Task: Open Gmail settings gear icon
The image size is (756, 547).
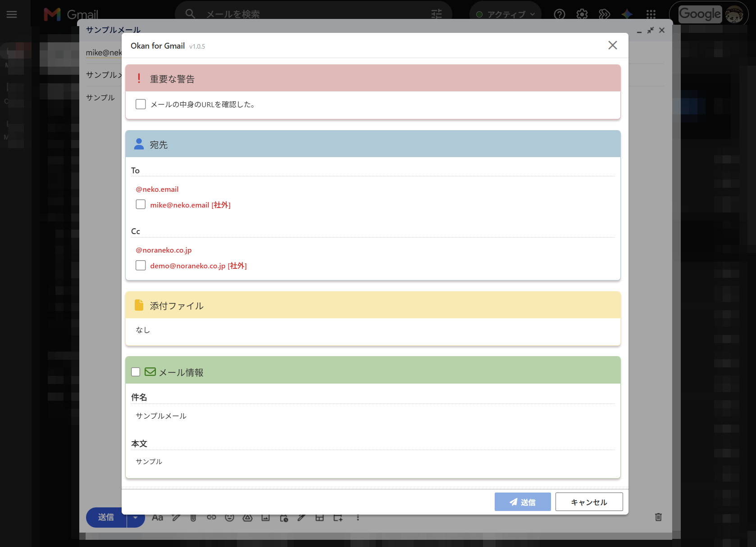Action: pos(582,14)
